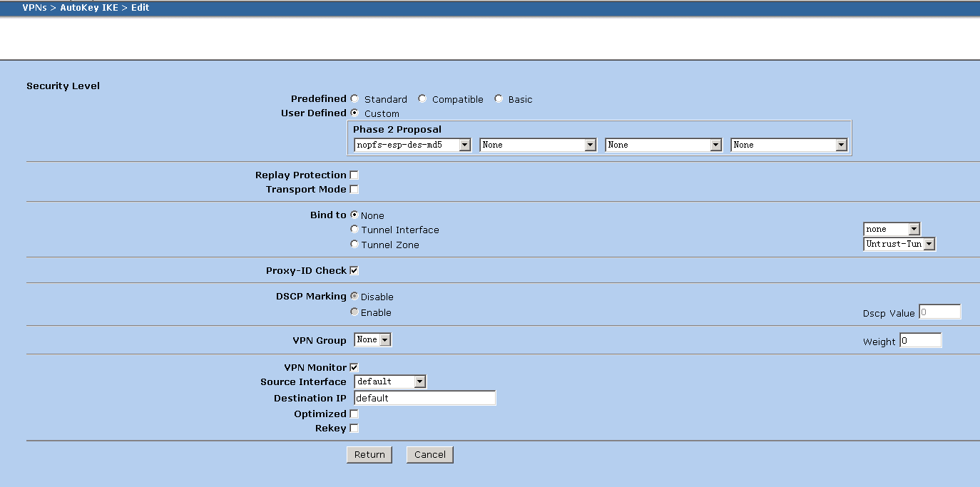Click the Weight input field
The image size is (980, 487).
point(921,340)
